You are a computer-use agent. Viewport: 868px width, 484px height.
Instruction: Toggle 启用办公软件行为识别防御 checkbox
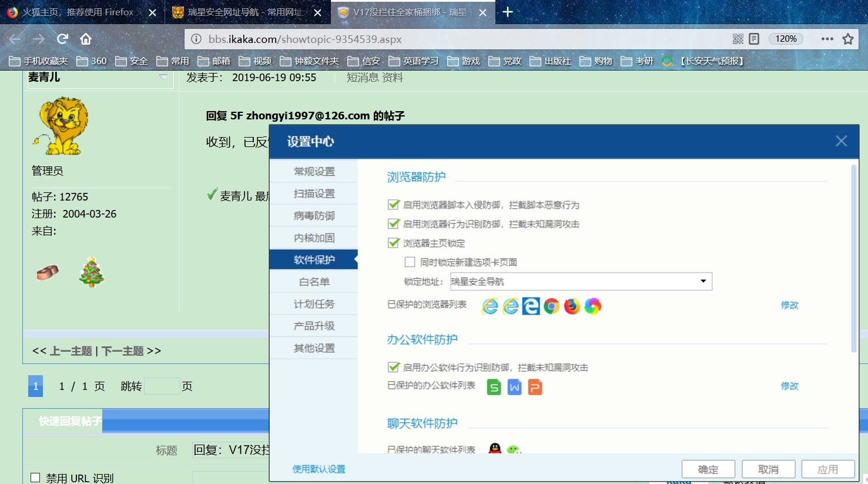(394, 368)
